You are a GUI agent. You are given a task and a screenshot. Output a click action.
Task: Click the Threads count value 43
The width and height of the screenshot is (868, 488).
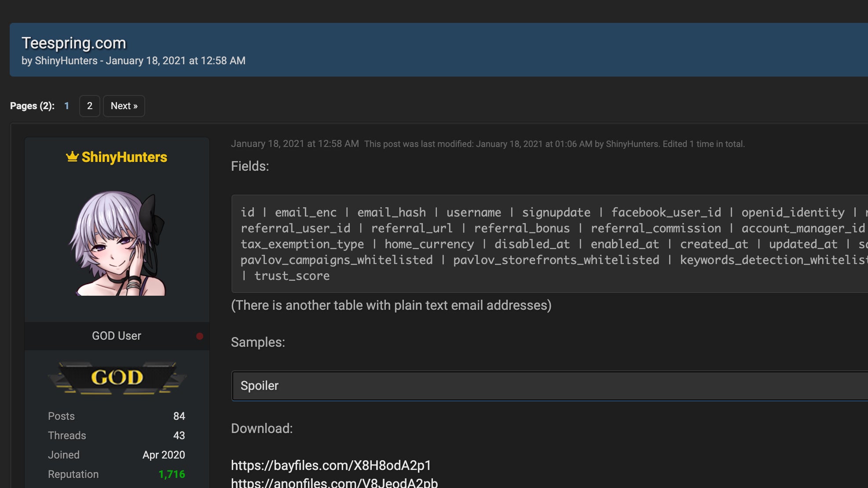point(179,435)
